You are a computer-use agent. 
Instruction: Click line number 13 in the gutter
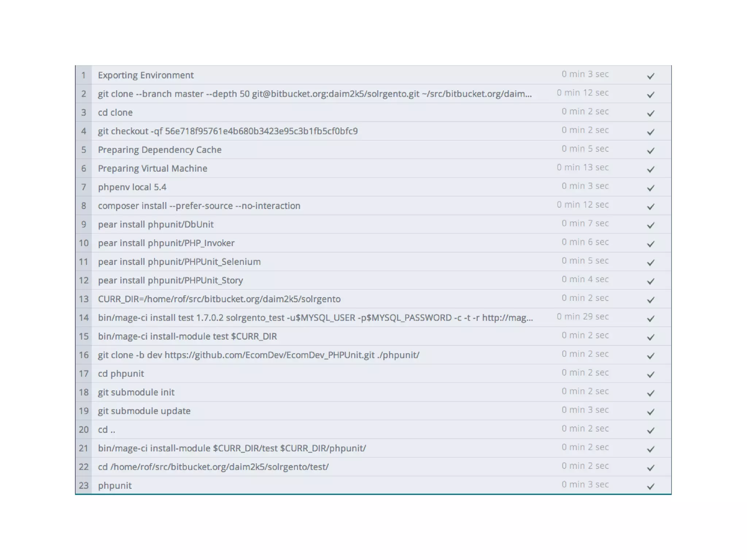[x=84, y=299]
